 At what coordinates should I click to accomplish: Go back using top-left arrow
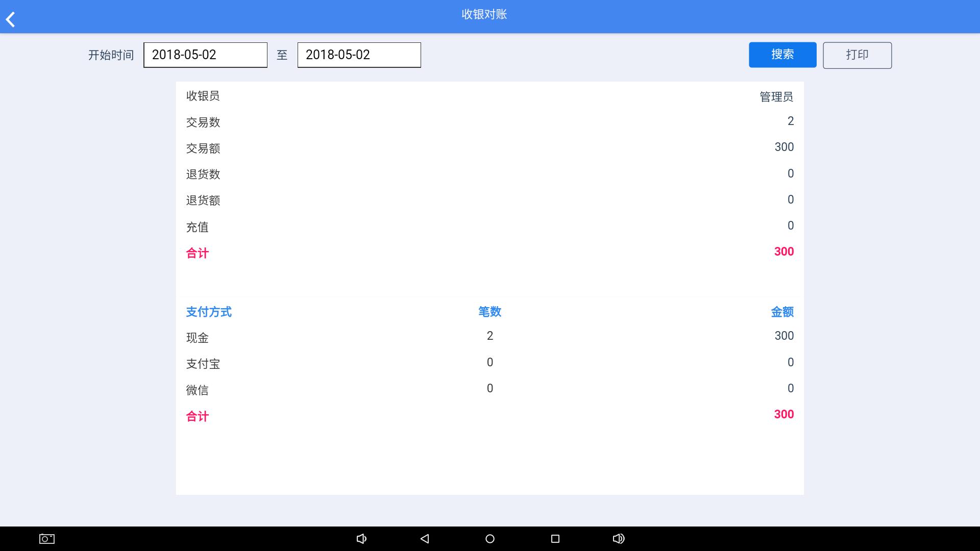coord(11,19)
